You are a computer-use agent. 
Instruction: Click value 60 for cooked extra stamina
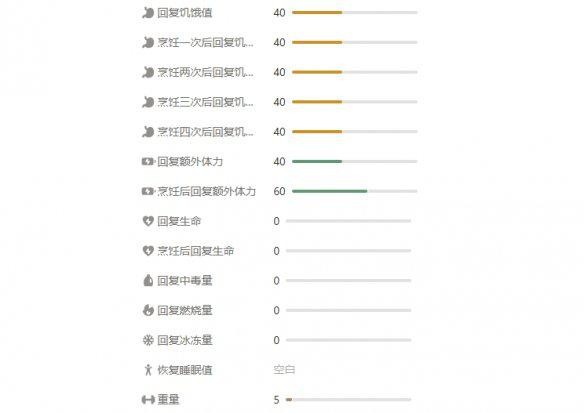(x=279, y=191)
